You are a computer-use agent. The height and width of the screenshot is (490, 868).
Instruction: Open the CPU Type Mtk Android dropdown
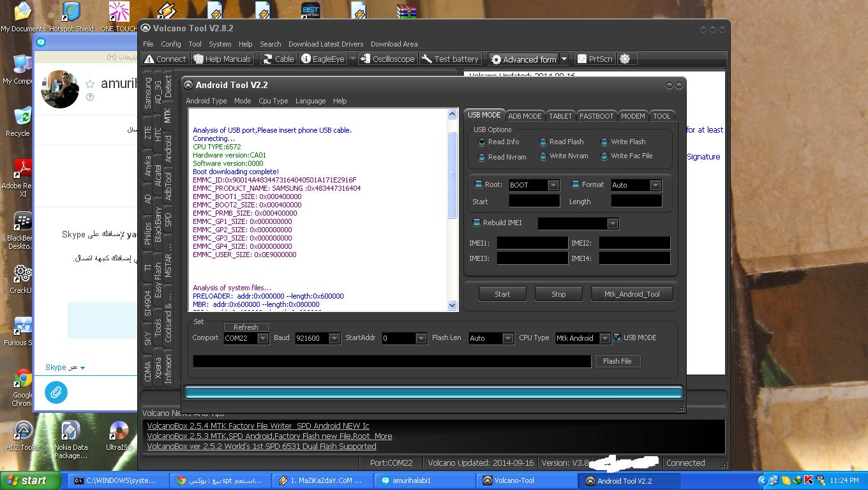pyautogui.click(x=604, y=338)
